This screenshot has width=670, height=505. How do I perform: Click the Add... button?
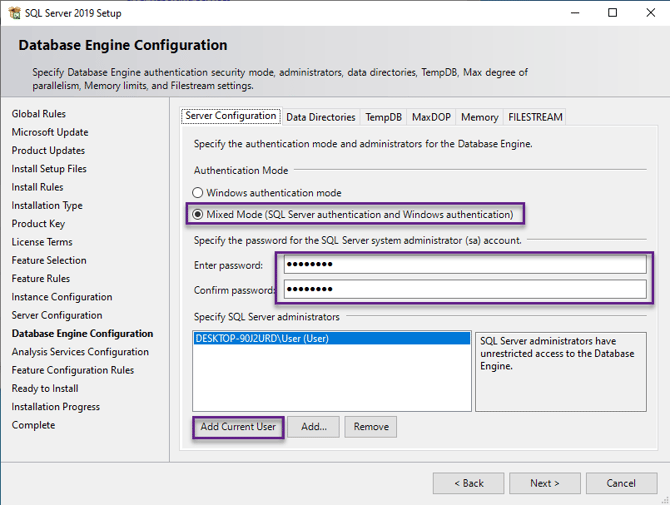(x=314, y=427)
